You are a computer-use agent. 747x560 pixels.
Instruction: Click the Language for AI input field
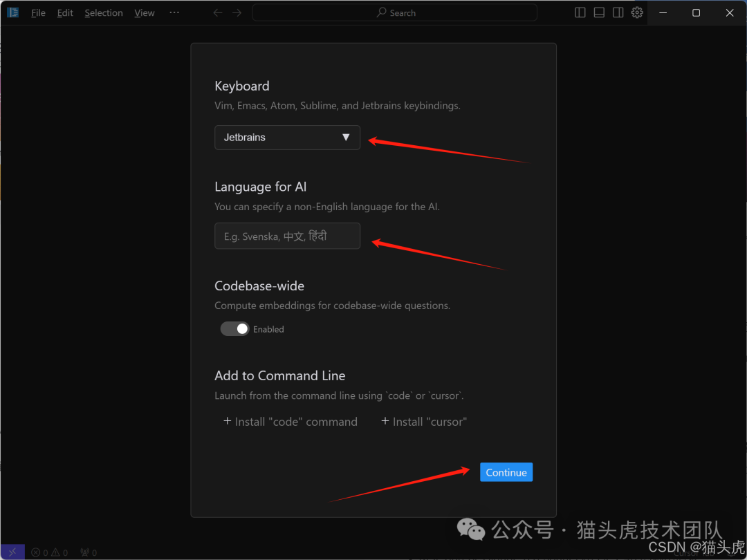click(x=287, y=236)
